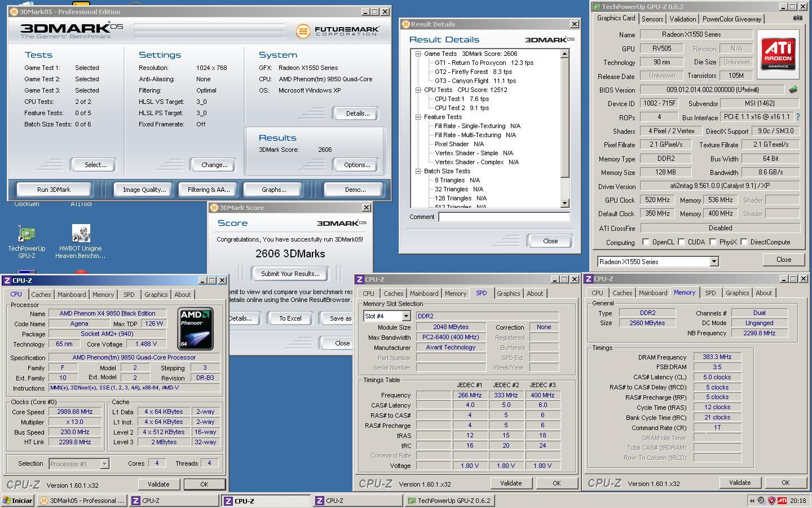Viewport: 812px width, 508px height.
Task: Click the Graphs... button
Action: point(273,189)
